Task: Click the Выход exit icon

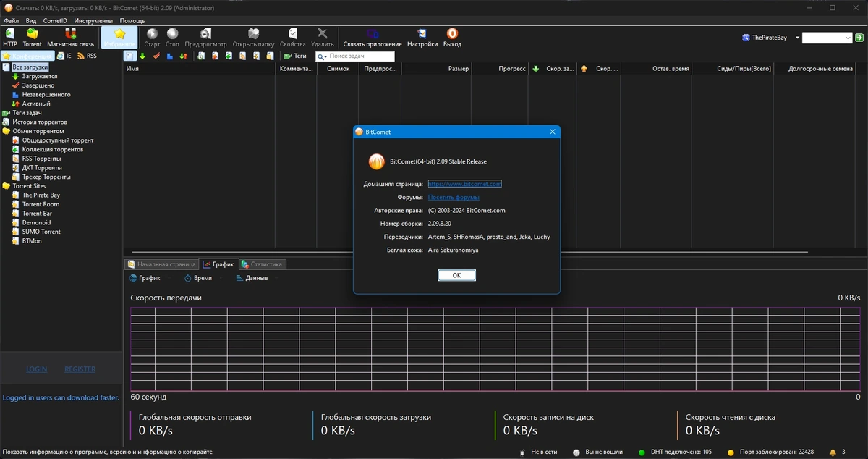Action: (452, 38)
